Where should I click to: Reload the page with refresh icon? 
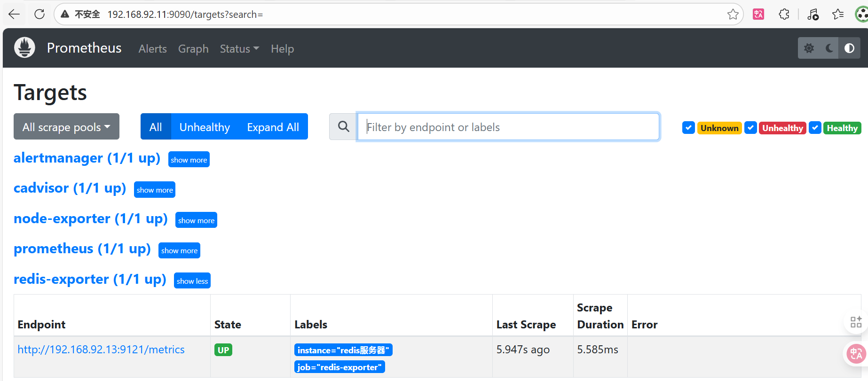pos(39,15)
